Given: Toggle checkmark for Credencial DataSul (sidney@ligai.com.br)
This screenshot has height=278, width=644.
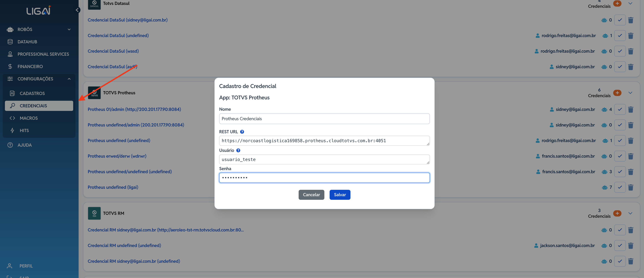Looking at the screenshot, I should point(620,20).
